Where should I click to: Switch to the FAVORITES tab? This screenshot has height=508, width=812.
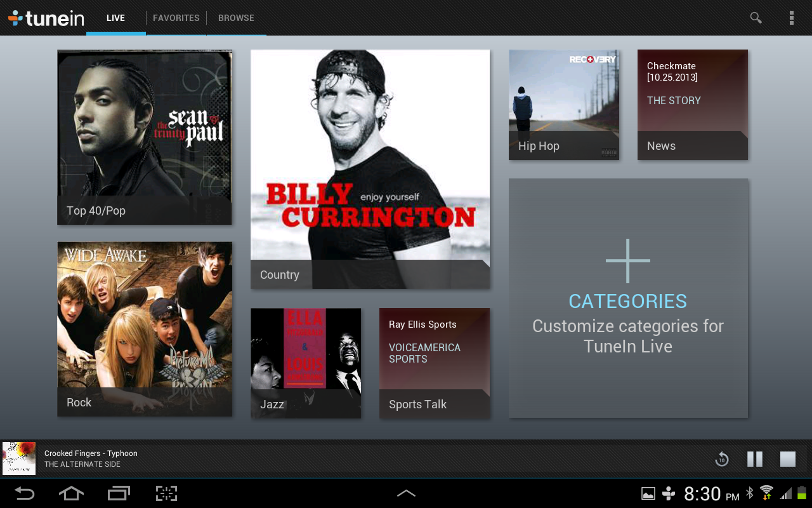176,18
